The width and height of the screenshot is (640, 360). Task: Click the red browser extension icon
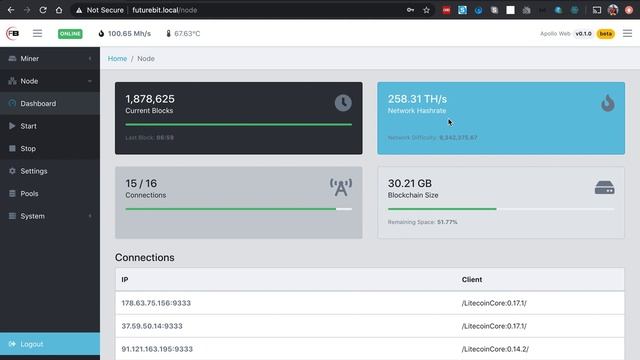(446, 10)
